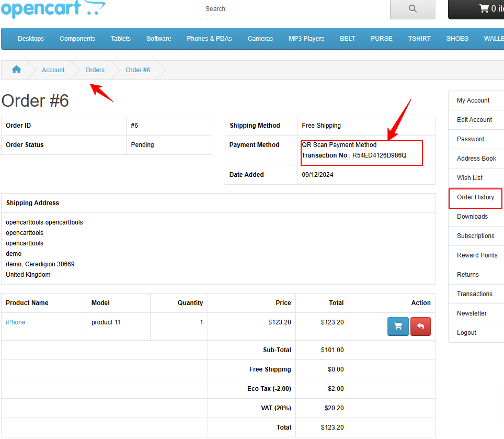504x439 pixels.
Task: Click the home icon in breadcrumb
Action: click(x=16, y=70)
